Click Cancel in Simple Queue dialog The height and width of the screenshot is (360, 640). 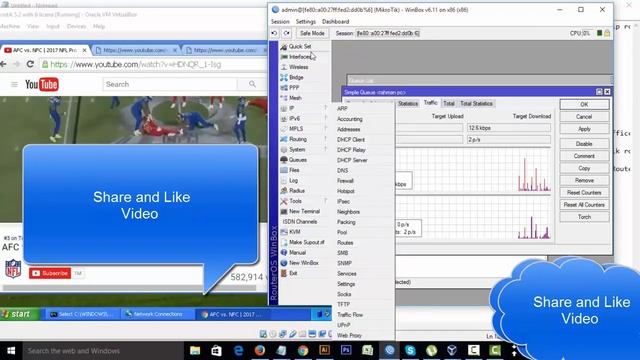(x=584, y=117)
